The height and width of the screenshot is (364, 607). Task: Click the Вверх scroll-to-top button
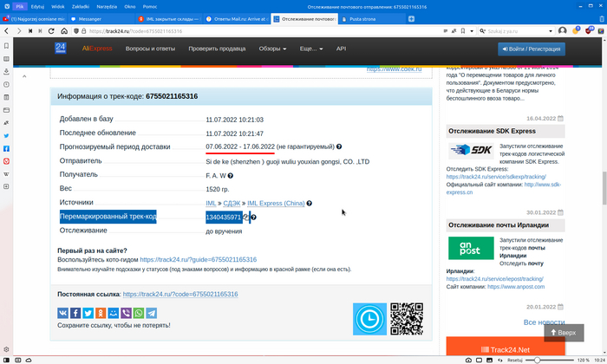(x=563, y=332)
